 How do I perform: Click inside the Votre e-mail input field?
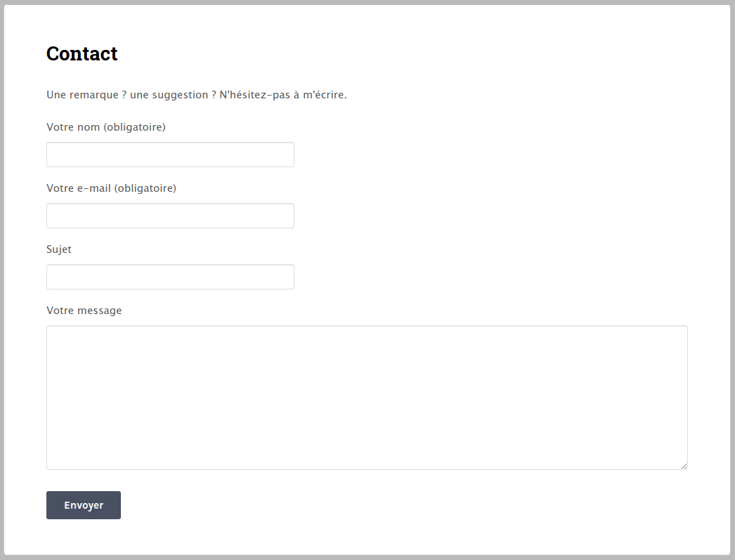click(169, 215)
